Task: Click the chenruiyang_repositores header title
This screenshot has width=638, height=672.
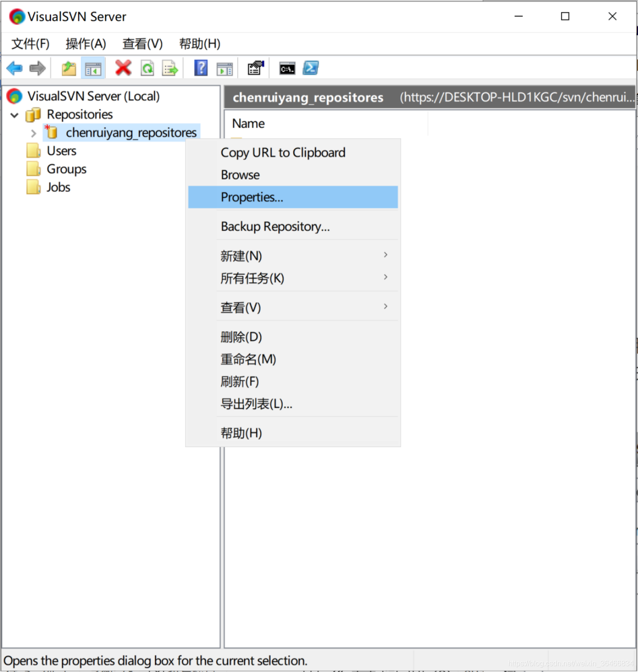Action: tap(308, 97)
